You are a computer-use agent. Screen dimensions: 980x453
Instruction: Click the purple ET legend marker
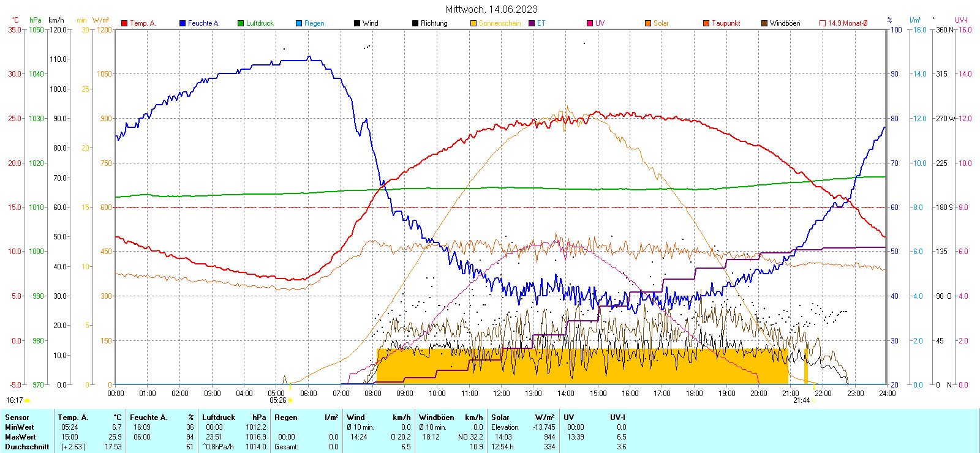(x=532, y=23)
